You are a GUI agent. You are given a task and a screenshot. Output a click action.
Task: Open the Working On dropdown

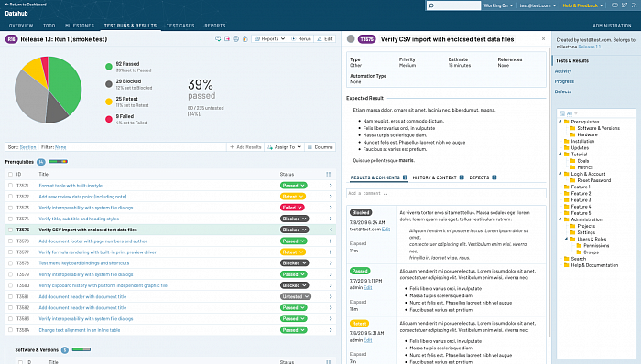coord(498,5)
